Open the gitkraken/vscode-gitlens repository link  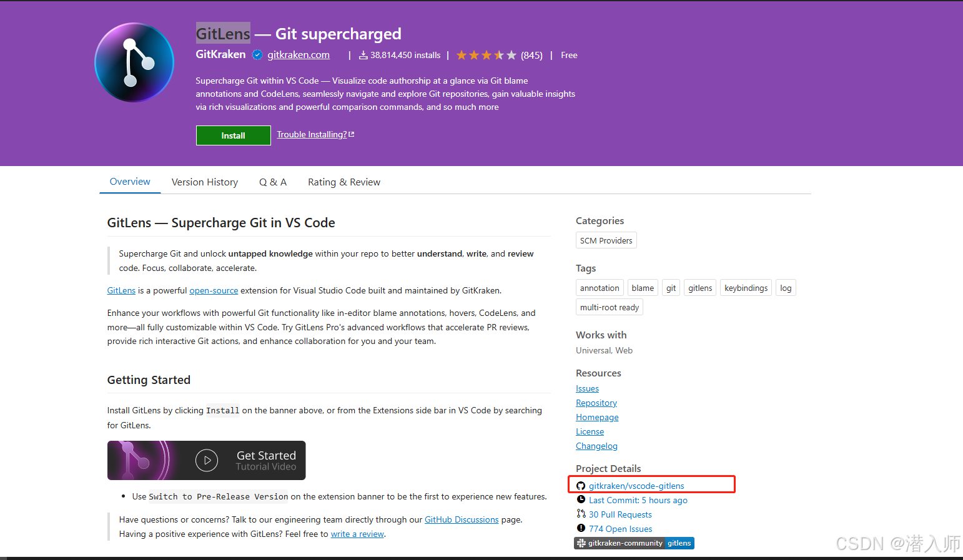[636, 486]
